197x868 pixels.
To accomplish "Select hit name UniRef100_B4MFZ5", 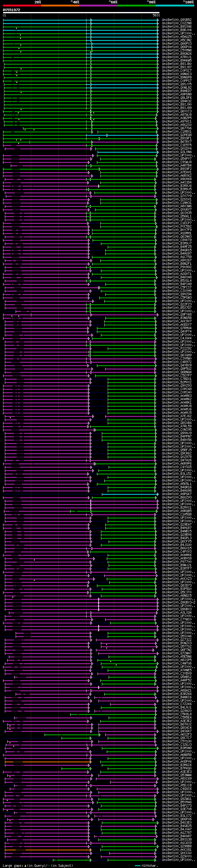I will click(177, 247).
